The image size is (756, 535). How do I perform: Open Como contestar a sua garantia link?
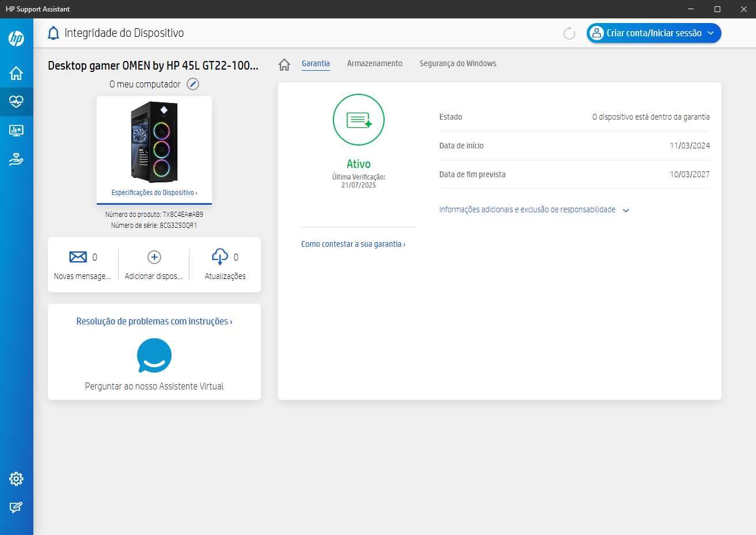click(x=353, y=244)
